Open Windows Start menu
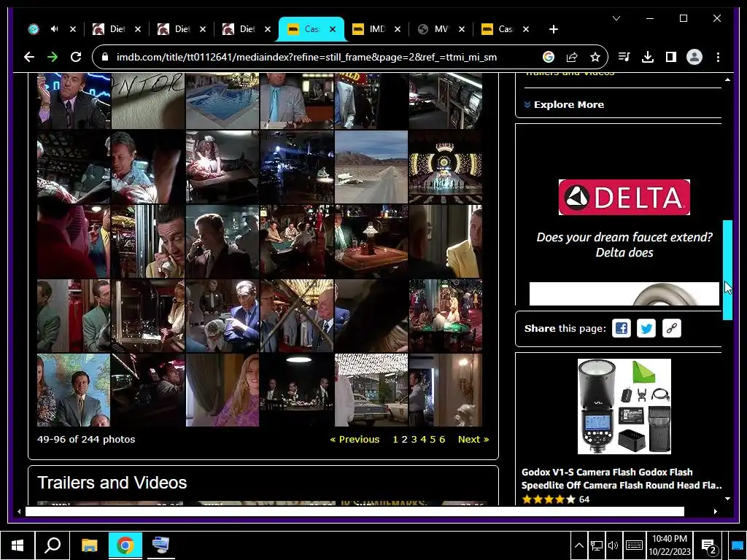 click(18, 545)
